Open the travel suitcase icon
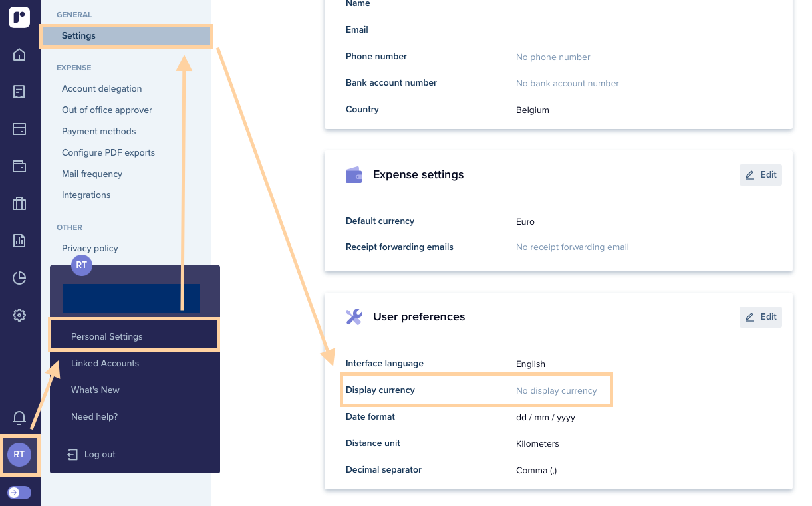This screenshot has height=506, width=812. 19,203
